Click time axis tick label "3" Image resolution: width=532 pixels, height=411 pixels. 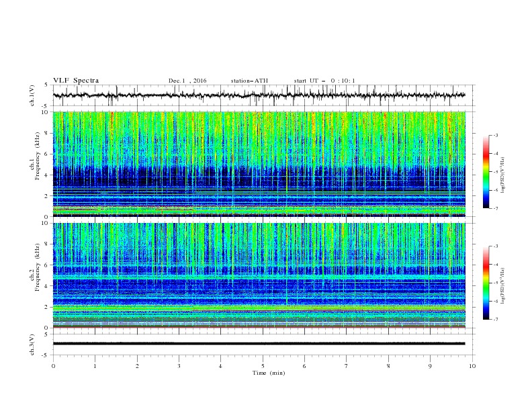pyautogui.click(x=179, y=366)
